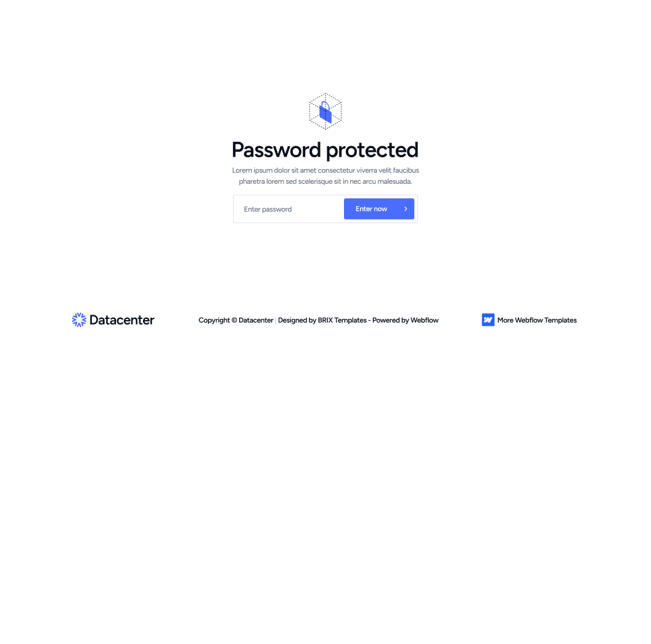Select the 'Password protected' heading
Screen dimensions: 651x644
[325, 149]
